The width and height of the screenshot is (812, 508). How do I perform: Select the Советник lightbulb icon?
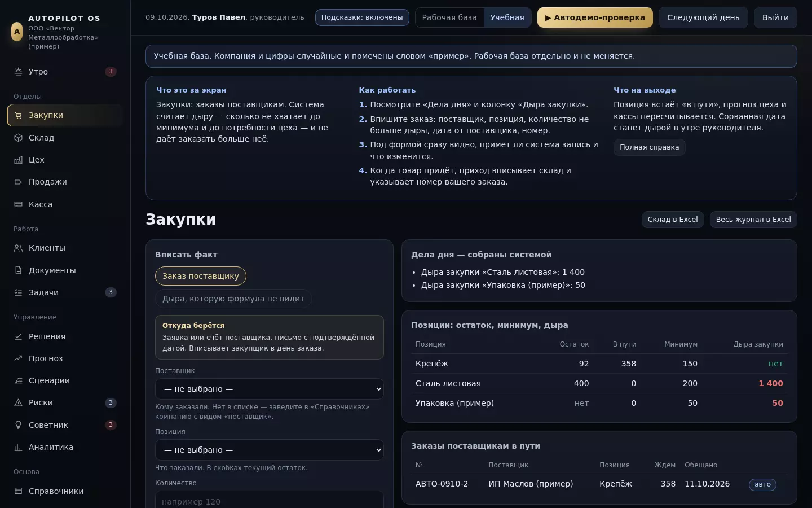[x=18, y=425]
